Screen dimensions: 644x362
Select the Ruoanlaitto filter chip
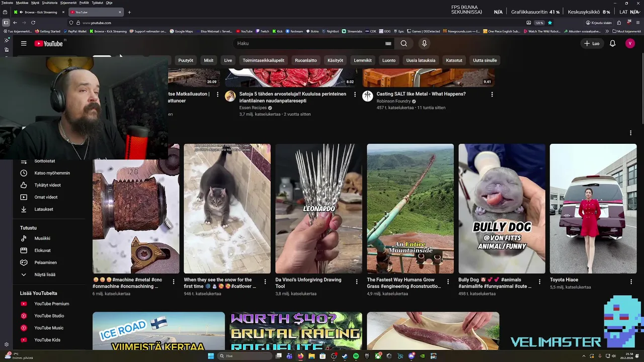(x=306, y=60)
